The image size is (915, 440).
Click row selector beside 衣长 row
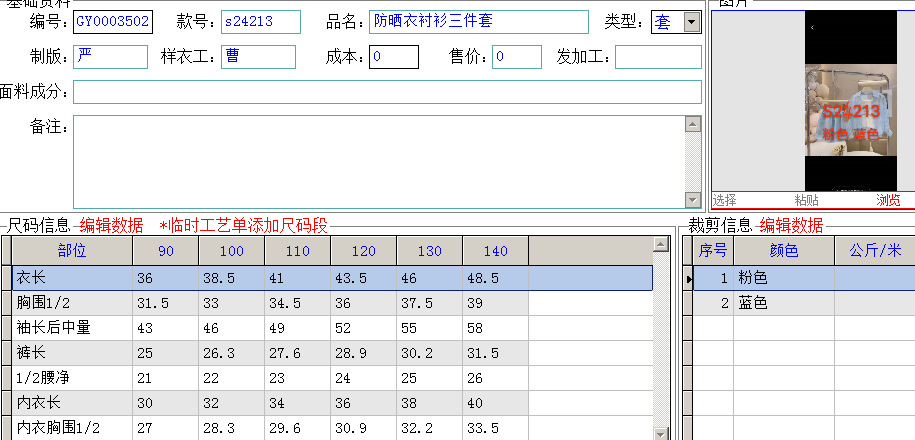pyautogui.click(x=6, y=278)
